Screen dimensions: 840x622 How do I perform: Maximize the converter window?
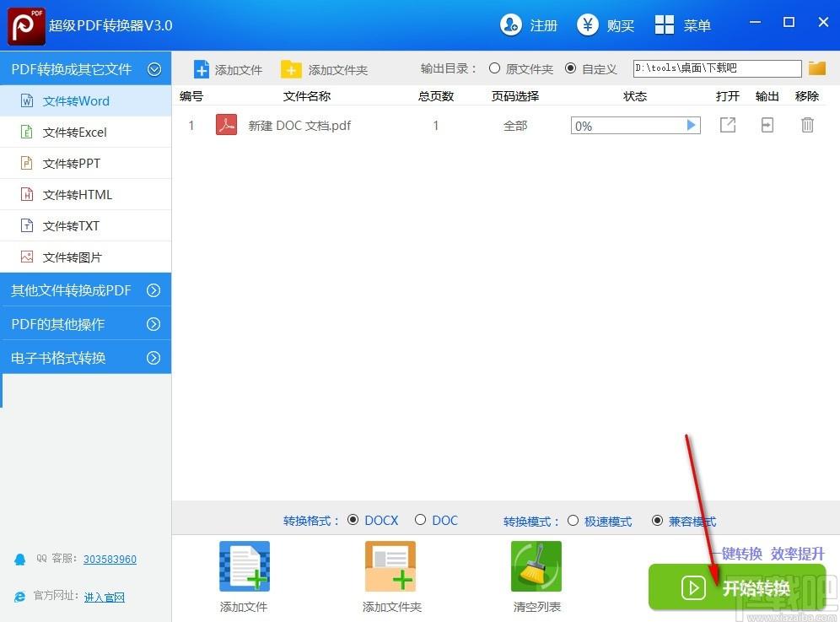789,22
